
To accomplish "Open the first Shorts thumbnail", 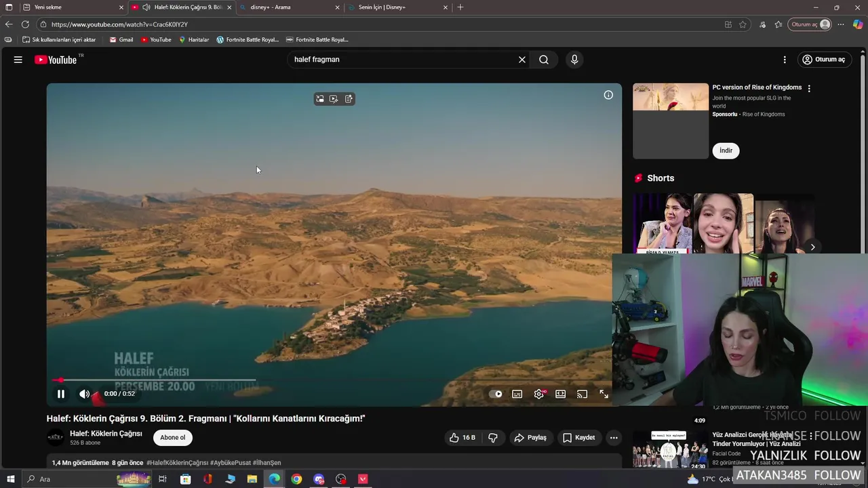I will 662,224.
